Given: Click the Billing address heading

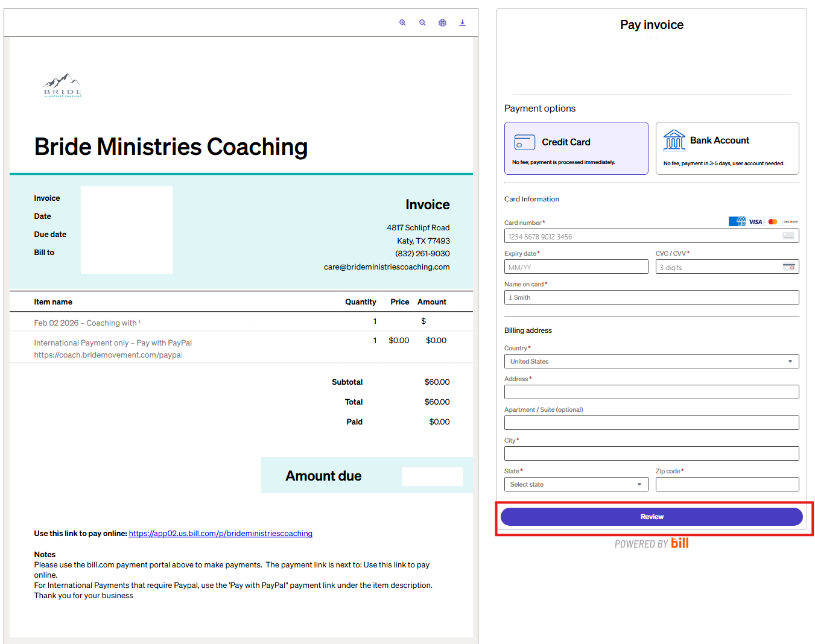Looking at the screenshot, I should [528, 330].
